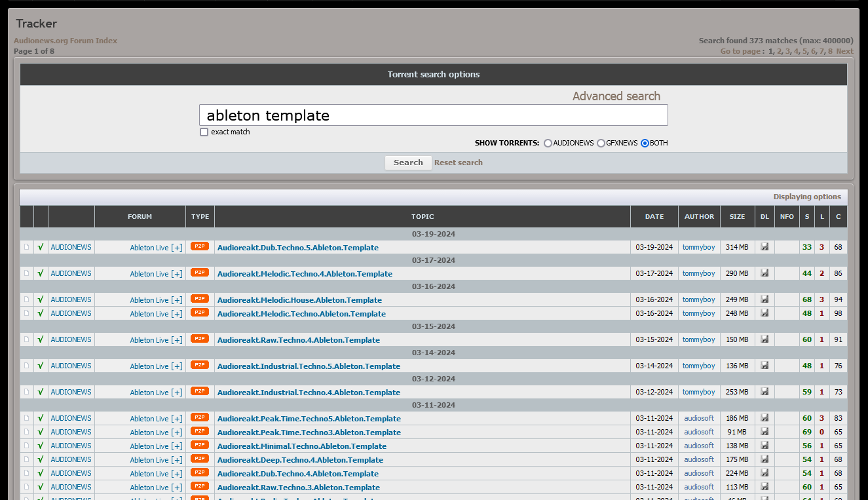Download icon in the Audioreakt.Melodic.Techno.Ableton.Template row
868x500 pixels.
pos(764,313)
